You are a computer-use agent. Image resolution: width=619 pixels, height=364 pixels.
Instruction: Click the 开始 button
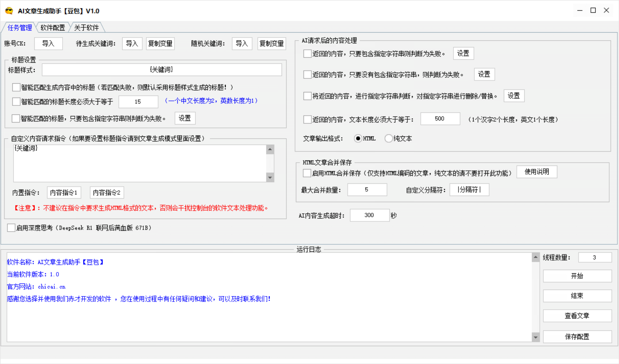click(x=577, y=276)
